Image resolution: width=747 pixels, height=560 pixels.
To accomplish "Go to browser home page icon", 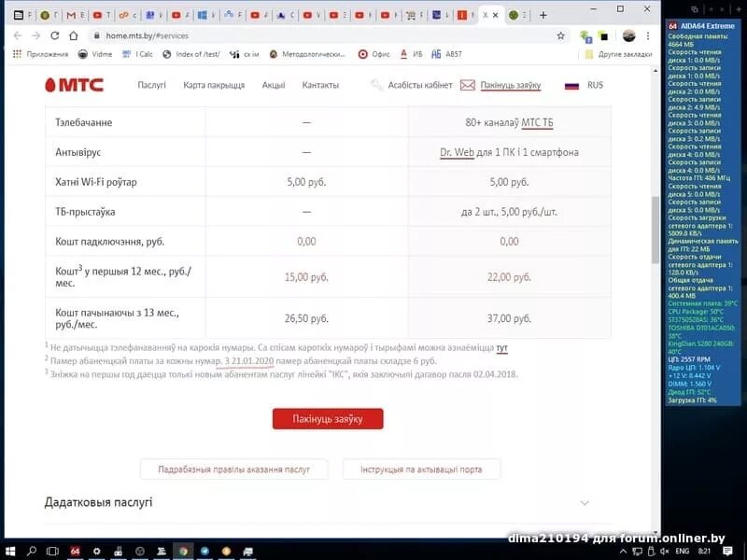I will point(74,35).
